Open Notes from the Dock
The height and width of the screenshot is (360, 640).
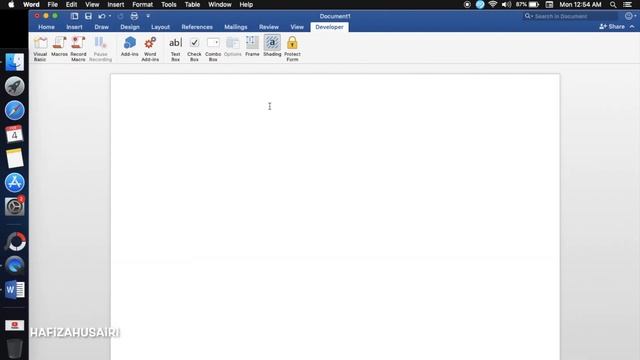click(x=14, y=158)
